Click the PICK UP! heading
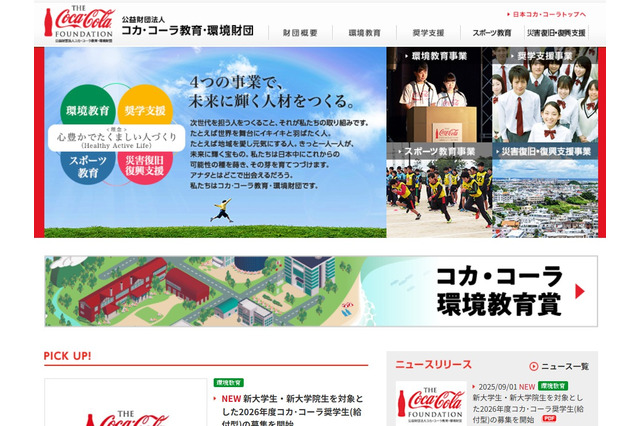The image size is (640, 426). coord(67,356)
